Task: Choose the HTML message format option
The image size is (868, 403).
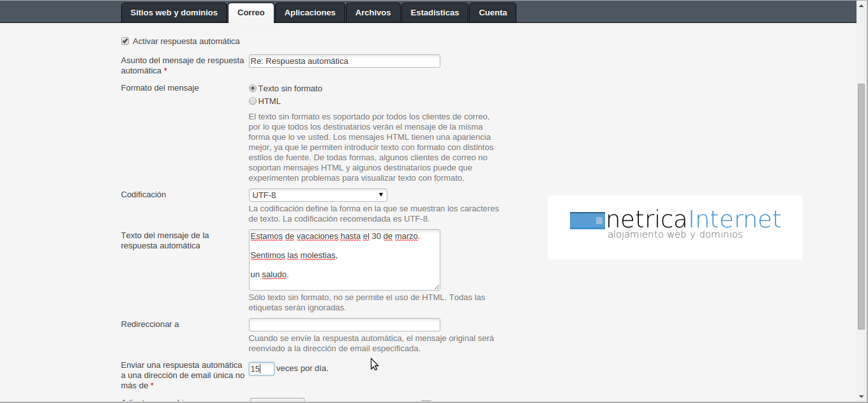Action: point(253,102)
